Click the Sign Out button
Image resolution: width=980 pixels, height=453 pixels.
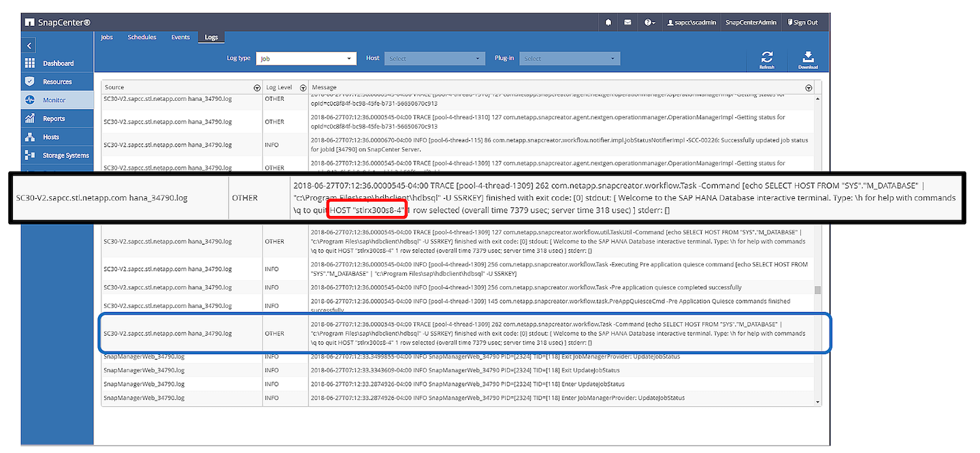tap(802, 22)
